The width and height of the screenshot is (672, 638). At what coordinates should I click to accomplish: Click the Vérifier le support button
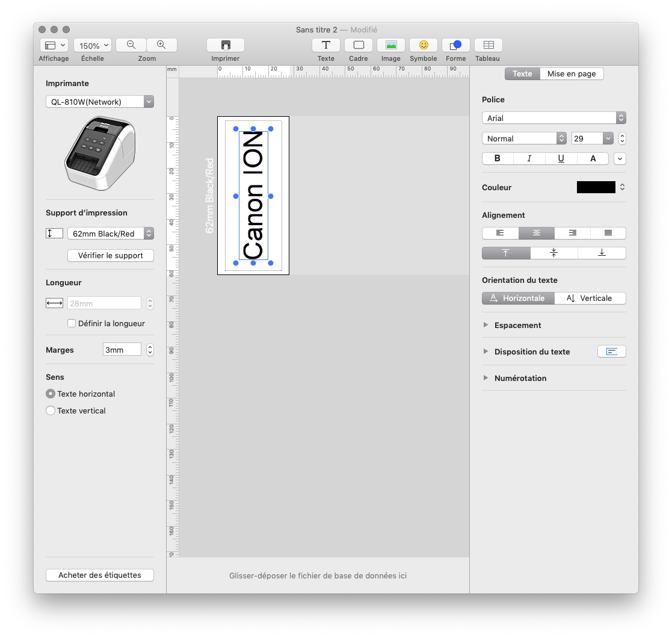click(111, 256)
